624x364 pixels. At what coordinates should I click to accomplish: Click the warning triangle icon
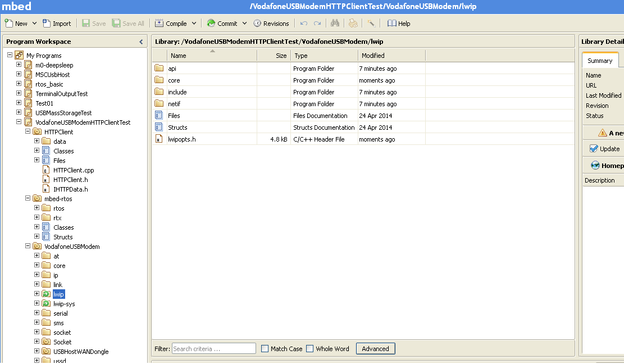603,133
